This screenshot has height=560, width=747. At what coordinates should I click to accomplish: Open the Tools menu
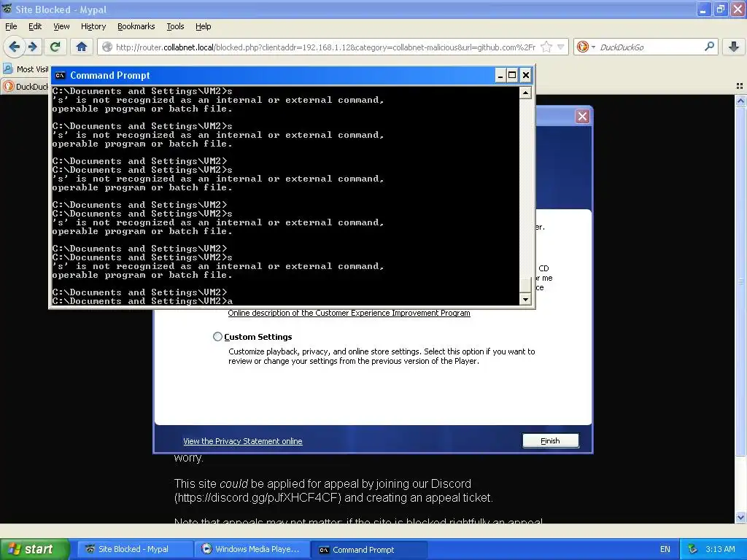175,26
